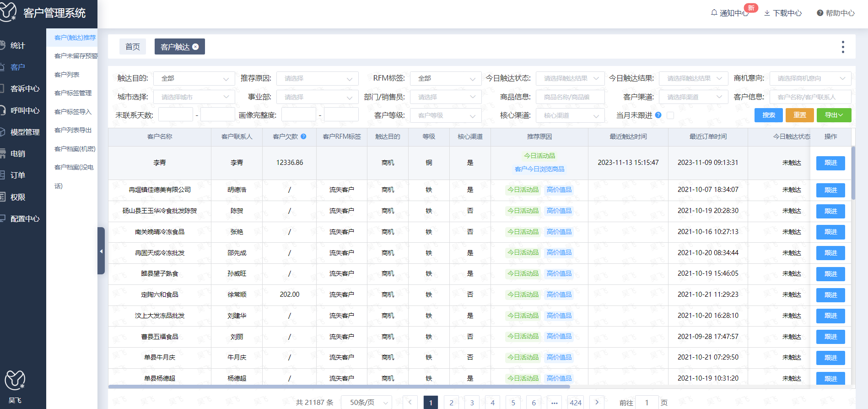Open the 今日触达状态 dropdown

(x=570, y=78)
